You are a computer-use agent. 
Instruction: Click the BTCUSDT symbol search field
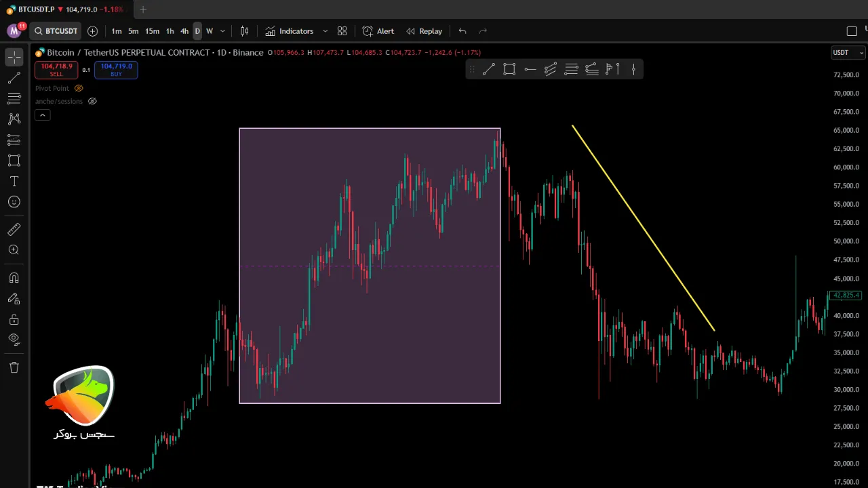(x=56, y=31)
